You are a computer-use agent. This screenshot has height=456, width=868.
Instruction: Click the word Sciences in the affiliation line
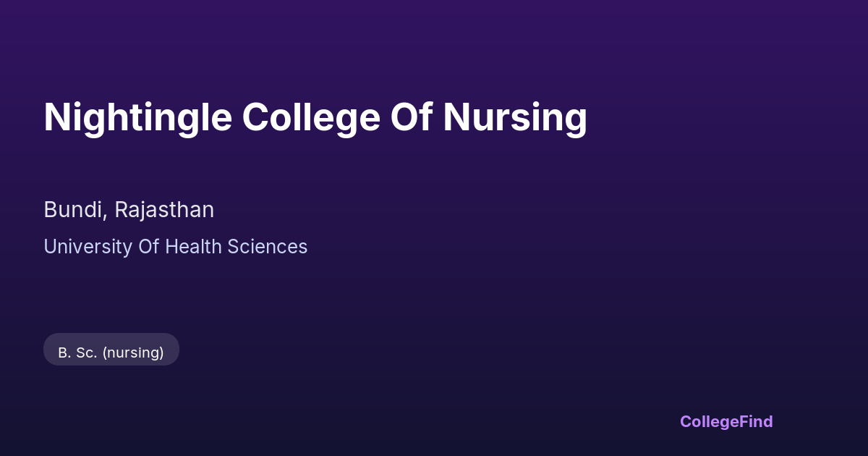268,247
